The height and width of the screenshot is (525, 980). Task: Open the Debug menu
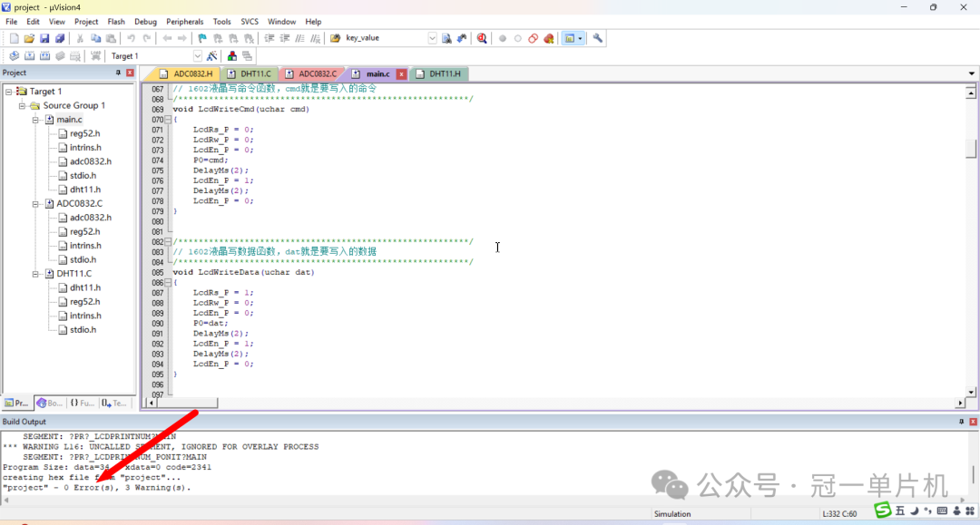pyautogui.click(x=145, y=21)
